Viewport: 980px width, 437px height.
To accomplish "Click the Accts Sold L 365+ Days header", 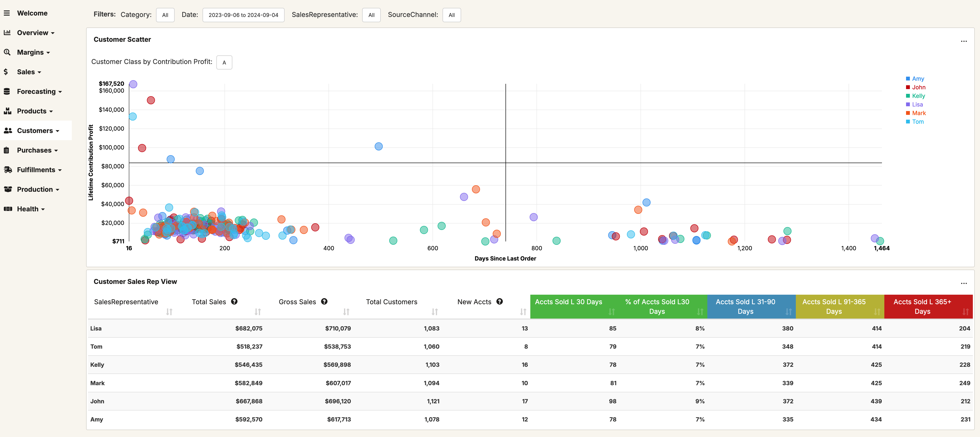I will pyautogui.click(x=922, y=306).
